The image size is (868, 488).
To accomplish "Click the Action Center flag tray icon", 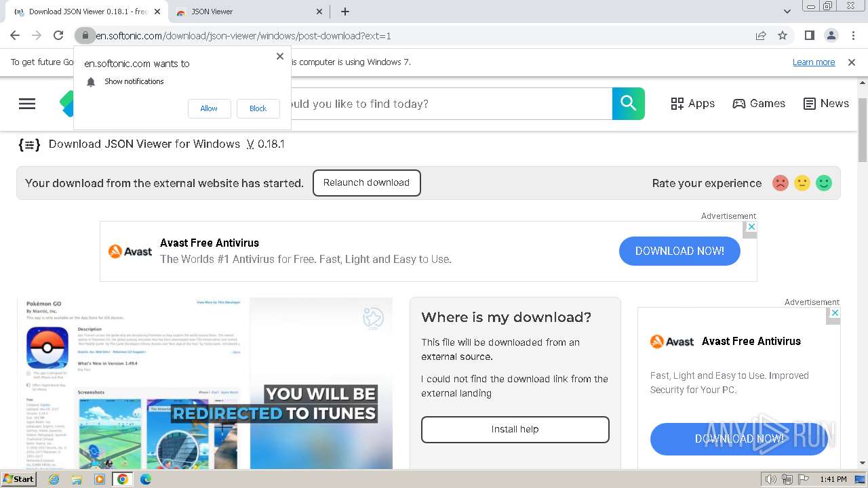I will (x=804, y=479).
